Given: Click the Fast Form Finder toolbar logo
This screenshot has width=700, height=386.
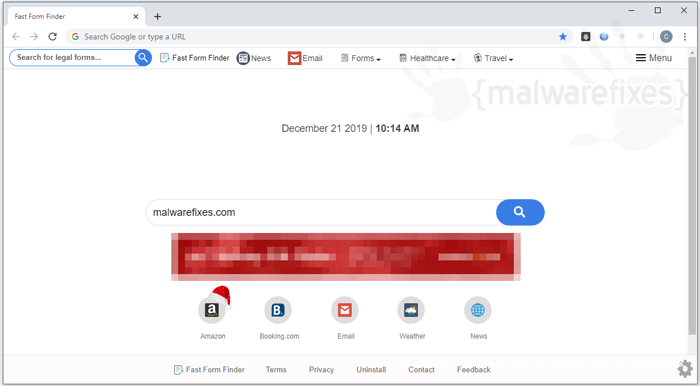Looking at the screenshot, I should tap(195, 58).
